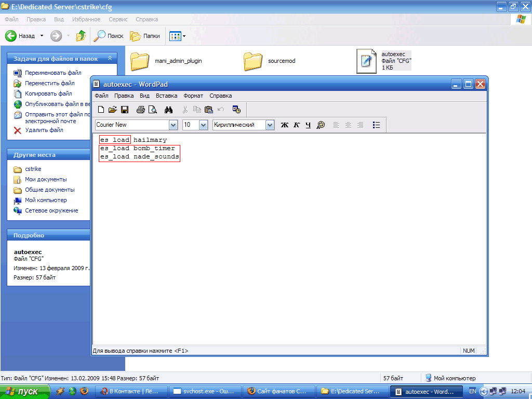Open WordPad Правка menu
Screen dimensions: 532x399
[x=124, y=96]
